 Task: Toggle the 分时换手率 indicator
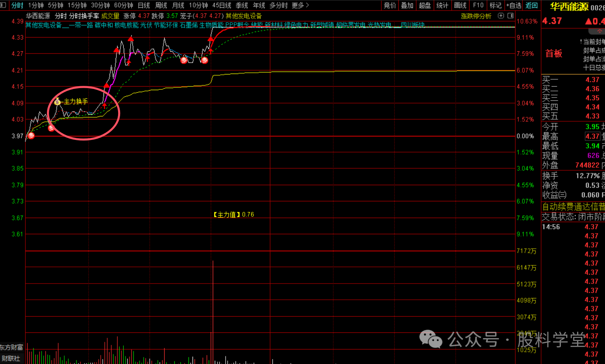pyautogui.click(x=84, y=16)
